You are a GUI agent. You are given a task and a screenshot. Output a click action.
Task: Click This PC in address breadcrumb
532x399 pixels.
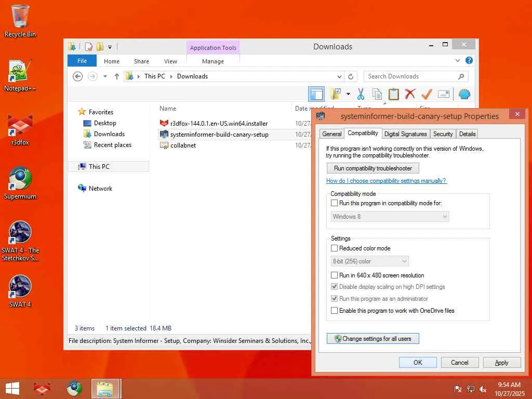click(154, 76)
